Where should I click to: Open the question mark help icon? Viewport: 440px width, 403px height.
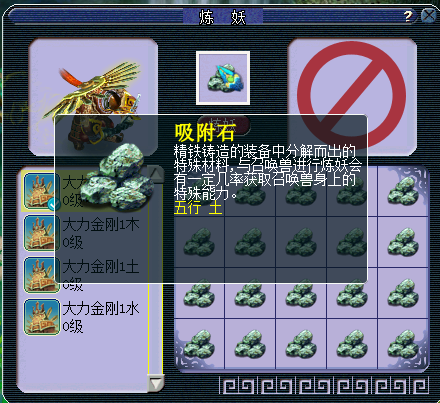tap(408, 16)
